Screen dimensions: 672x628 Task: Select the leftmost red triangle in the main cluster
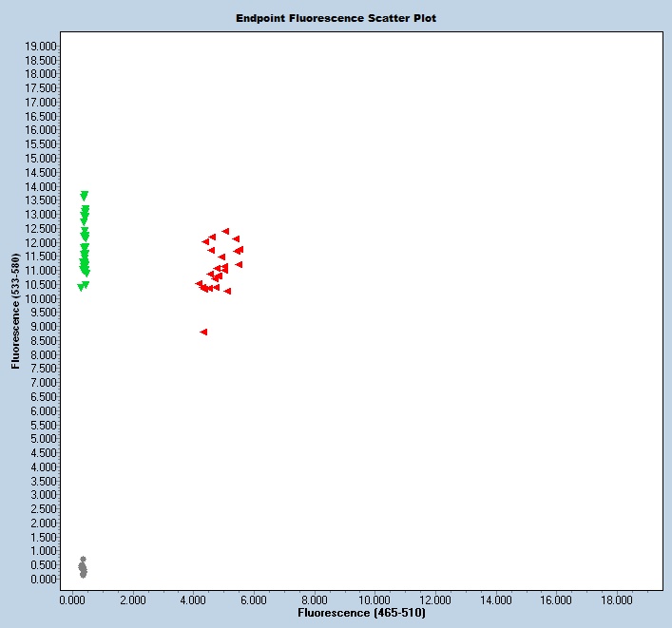point(199,283)
